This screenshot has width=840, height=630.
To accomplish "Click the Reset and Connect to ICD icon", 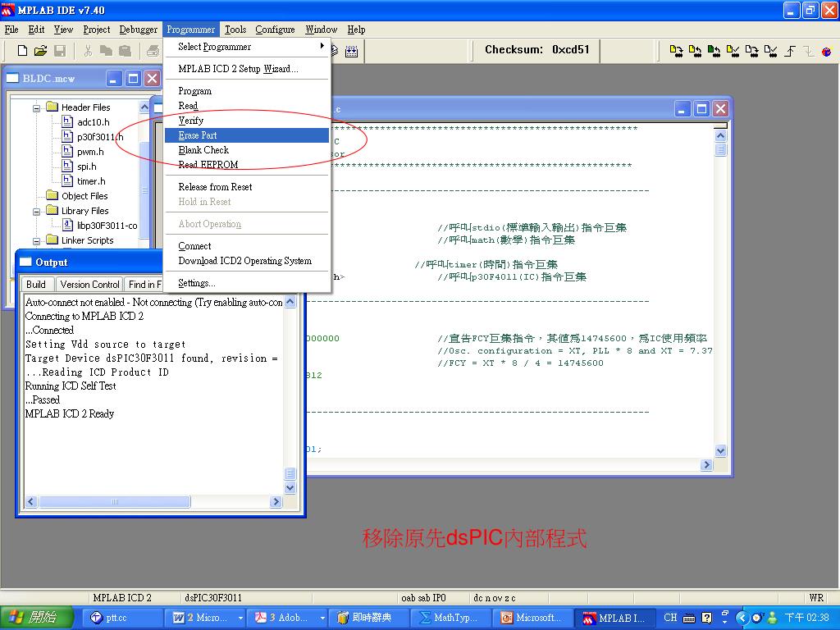I will 827,52.
